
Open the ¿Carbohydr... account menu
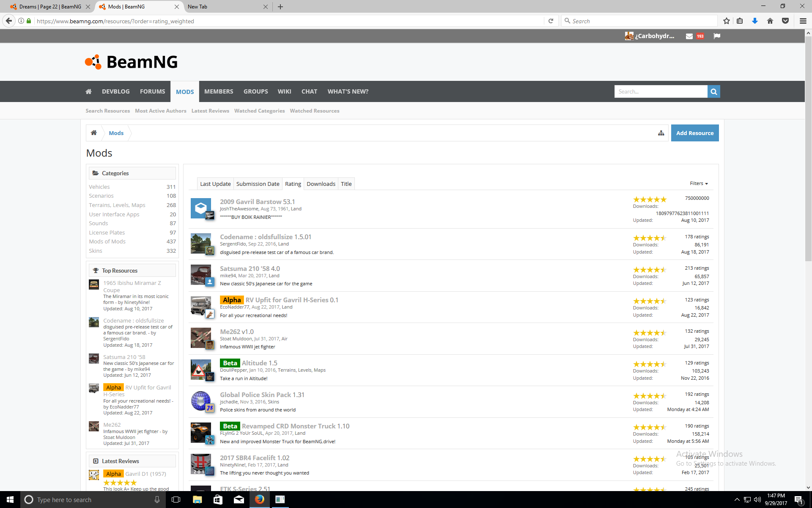pos(650,36)
